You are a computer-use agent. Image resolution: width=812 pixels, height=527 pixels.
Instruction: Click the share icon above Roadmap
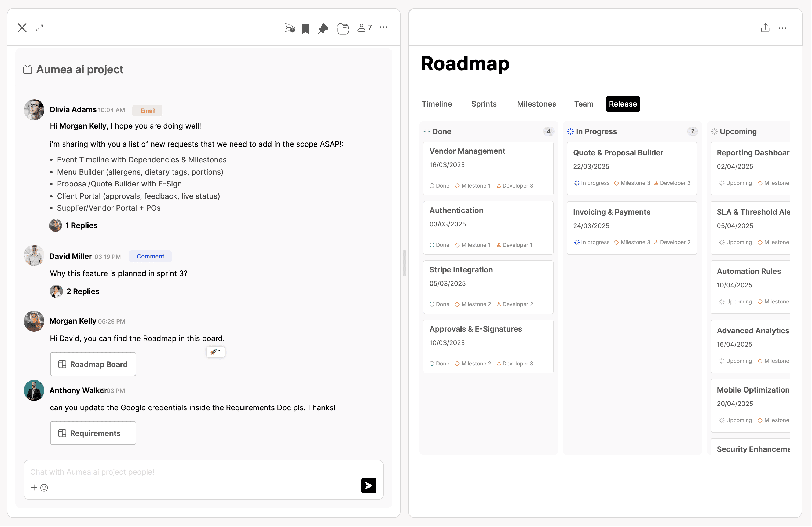(765, 28)
